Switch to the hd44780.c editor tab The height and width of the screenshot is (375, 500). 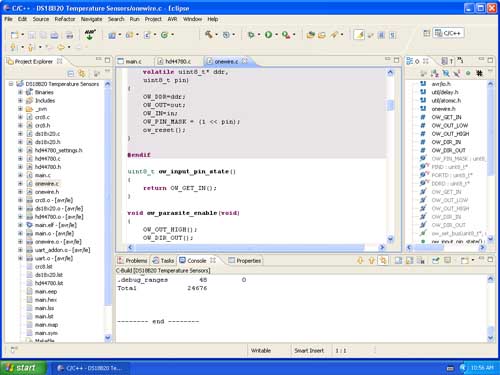coord(175,61)
